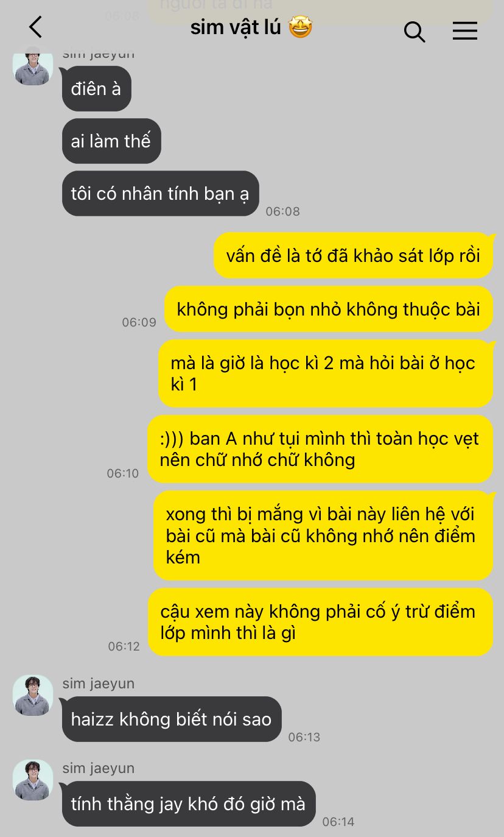Tap the star-eyes emoji in the title
504x837 pixels.
(301, 27)
